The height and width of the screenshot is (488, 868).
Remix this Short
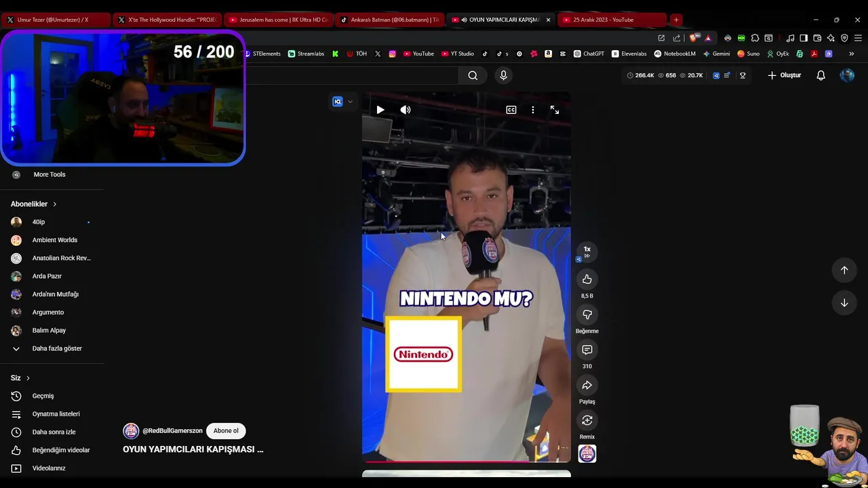tap(587, 420)
